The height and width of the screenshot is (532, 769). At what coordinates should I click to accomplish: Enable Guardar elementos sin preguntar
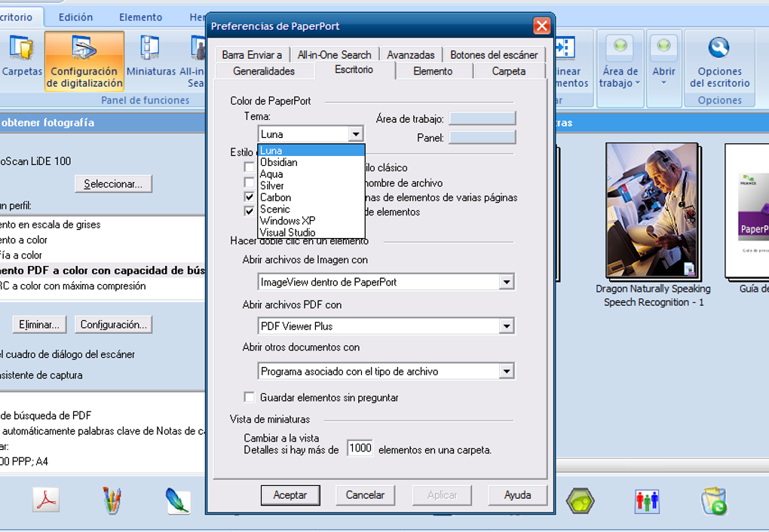(249, 397)
